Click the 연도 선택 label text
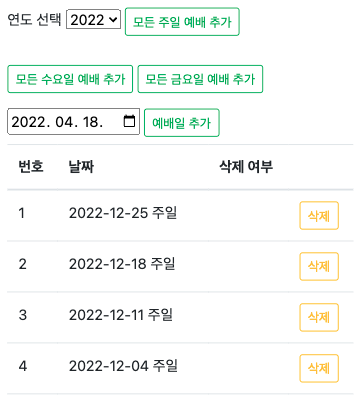 [x=34, y=19]
